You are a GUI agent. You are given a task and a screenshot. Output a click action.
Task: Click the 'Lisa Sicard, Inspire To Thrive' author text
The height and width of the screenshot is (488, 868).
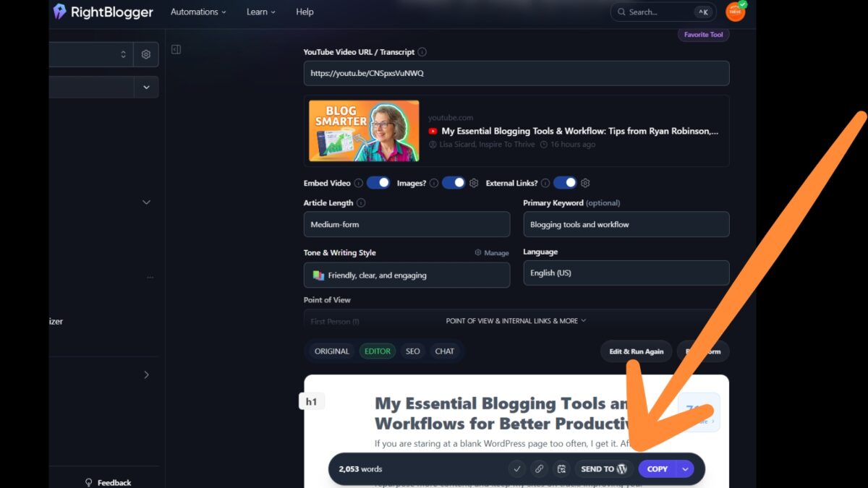pos(487,145)
